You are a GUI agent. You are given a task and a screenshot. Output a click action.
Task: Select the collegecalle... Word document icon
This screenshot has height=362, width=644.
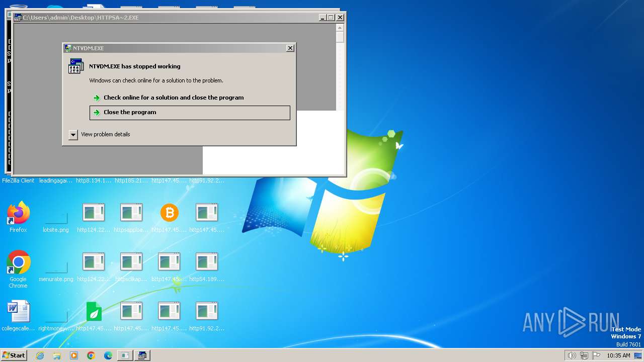pyautogui.click(x=19, y=316)
